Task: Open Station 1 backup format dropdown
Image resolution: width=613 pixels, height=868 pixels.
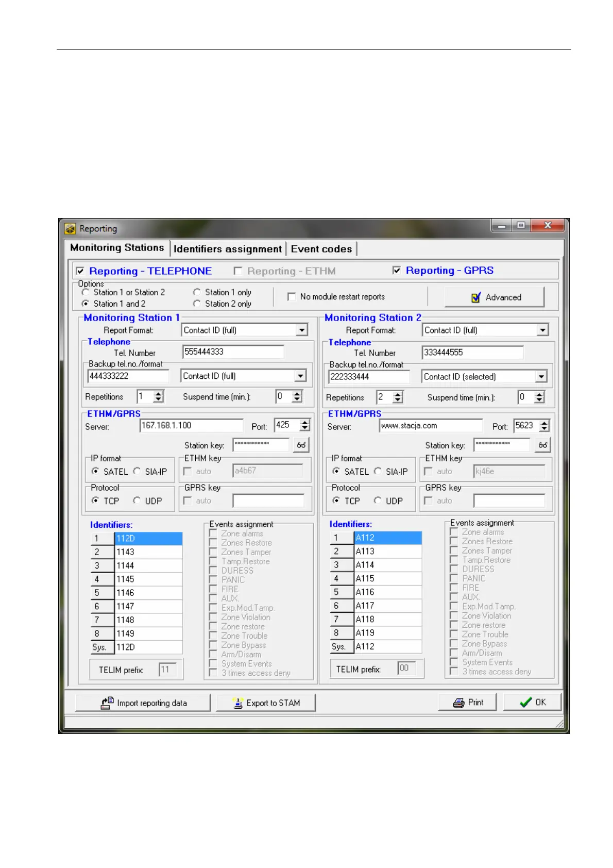Action: (301, 376)
